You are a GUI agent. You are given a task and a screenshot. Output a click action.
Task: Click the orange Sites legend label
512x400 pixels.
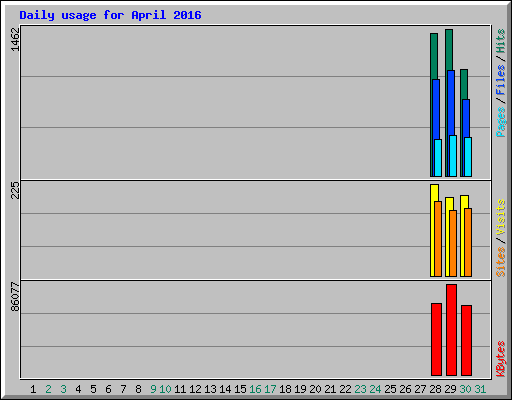coord(500,262)
